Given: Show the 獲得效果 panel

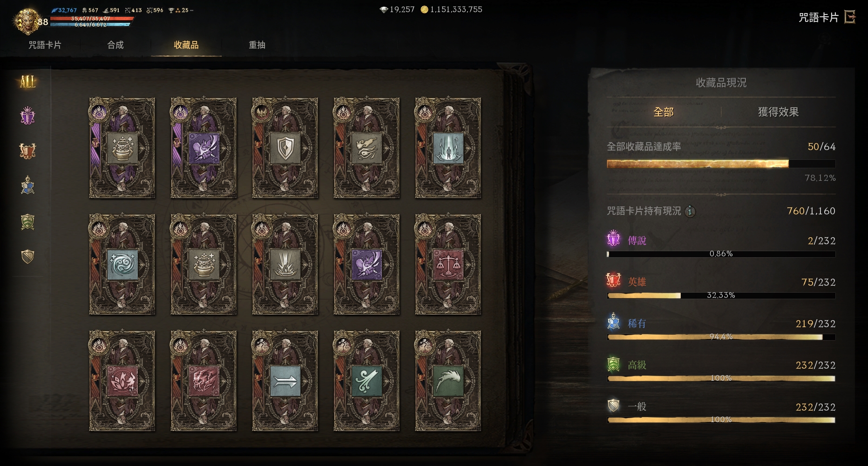Looking at the screenshot, I should [778, 112].
